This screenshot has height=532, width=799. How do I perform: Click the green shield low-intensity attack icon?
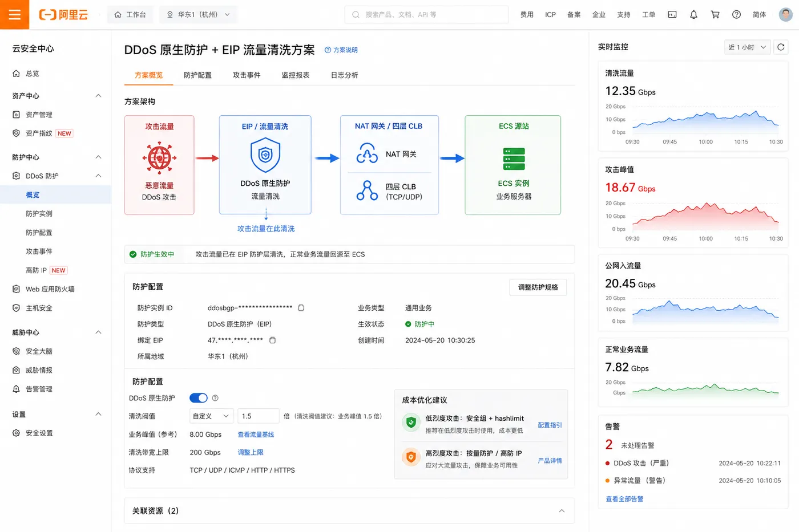pyautogui.click(x=411, y=422)
